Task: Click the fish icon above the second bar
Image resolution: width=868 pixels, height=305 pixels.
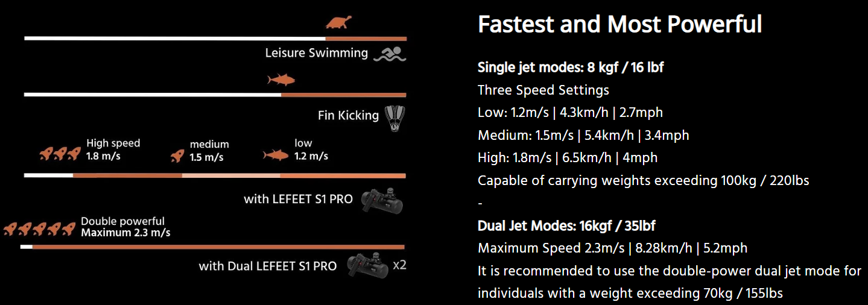Action: coord(282,80)
